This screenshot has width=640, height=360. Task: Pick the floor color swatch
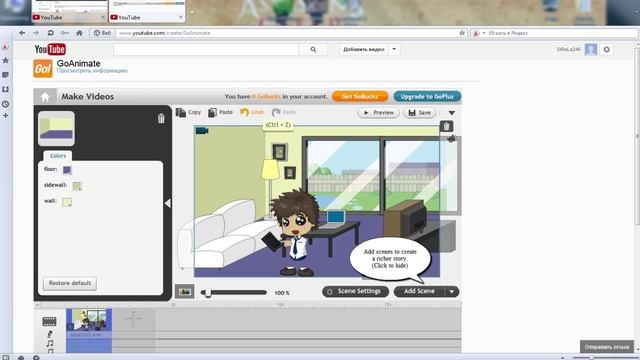(67, 170)
